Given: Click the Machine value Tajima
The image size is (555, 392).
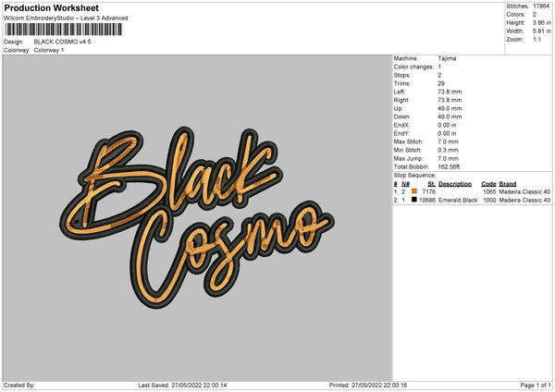Looking at the screenshot, I should 447,58.
